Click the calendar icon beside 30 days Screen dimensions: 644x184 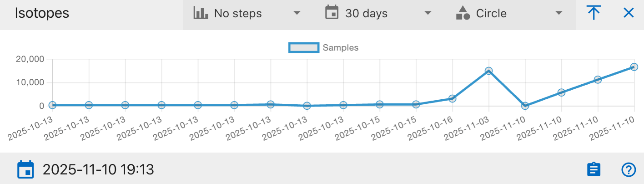click(x=332, y=13)
